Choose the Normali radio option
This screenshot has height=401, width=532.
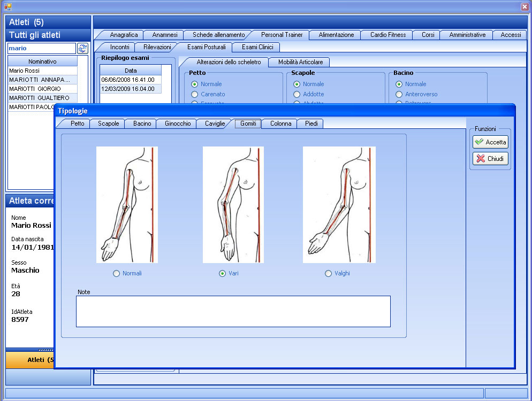tap(117, 273)
